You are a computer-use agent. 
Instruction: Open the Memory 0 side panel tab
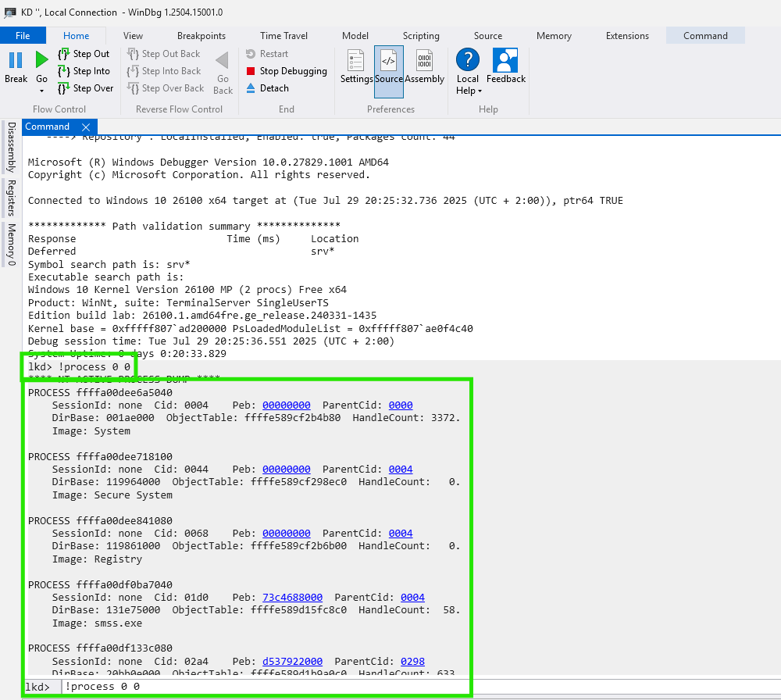pyautogui.click(x=12, y=245)
